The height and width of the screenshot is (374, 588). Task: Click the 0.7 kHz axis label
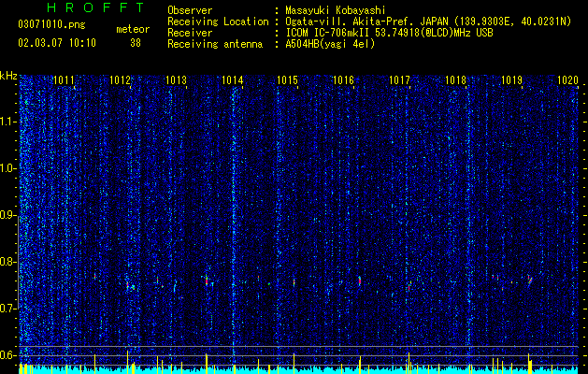[x=8, y=309]
